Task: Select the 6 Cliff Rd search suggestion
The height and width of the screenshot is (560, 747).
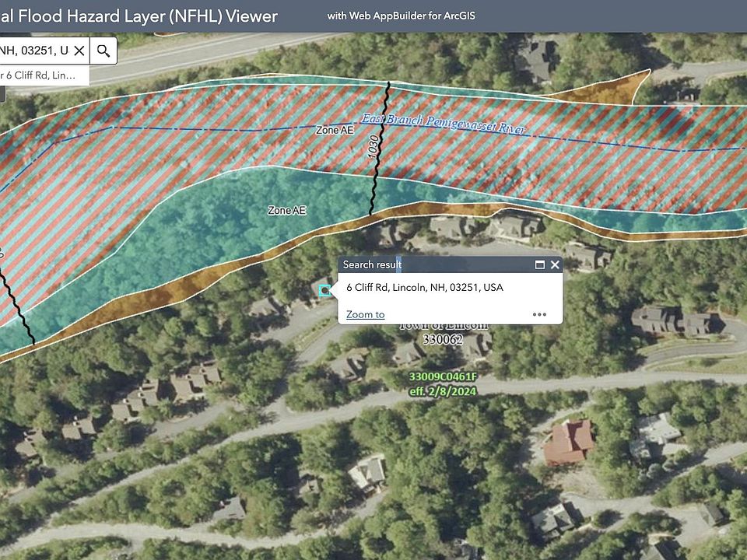Action: tap(39, 75)
